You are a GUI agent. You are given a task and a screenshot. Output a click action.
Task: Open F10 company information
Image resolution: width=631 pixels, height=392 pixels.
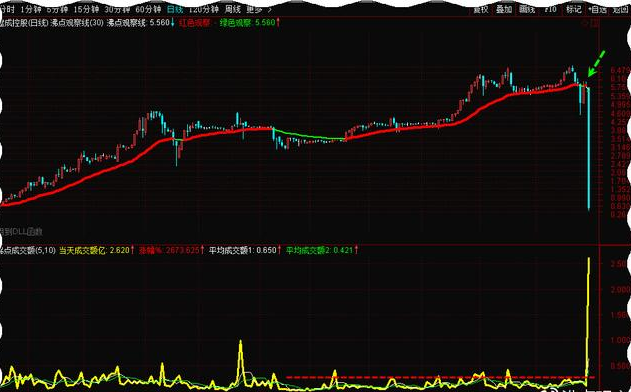pos(550,9)
